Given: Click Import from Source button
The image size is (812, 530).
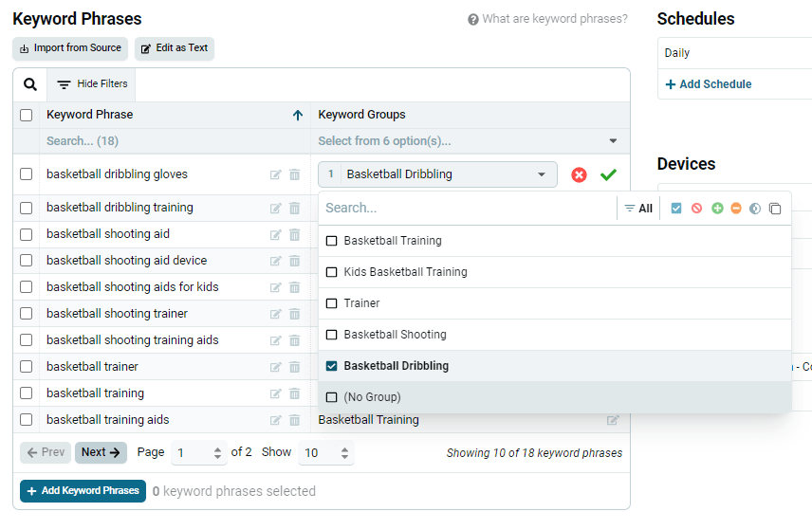Looking at the screenshot, I should tap(70, 48).
